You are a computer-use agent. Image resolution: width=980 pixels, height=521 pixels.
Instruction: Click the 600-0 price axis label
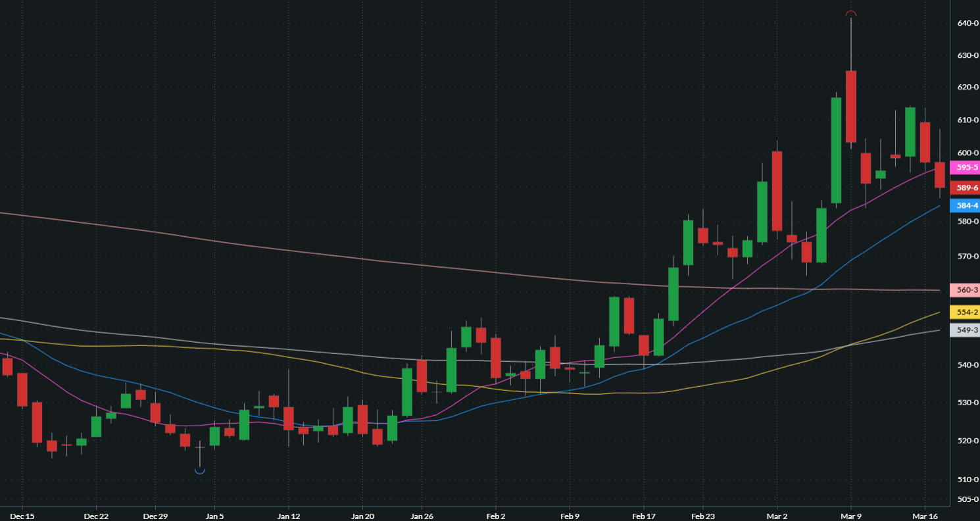coord(968,153)
